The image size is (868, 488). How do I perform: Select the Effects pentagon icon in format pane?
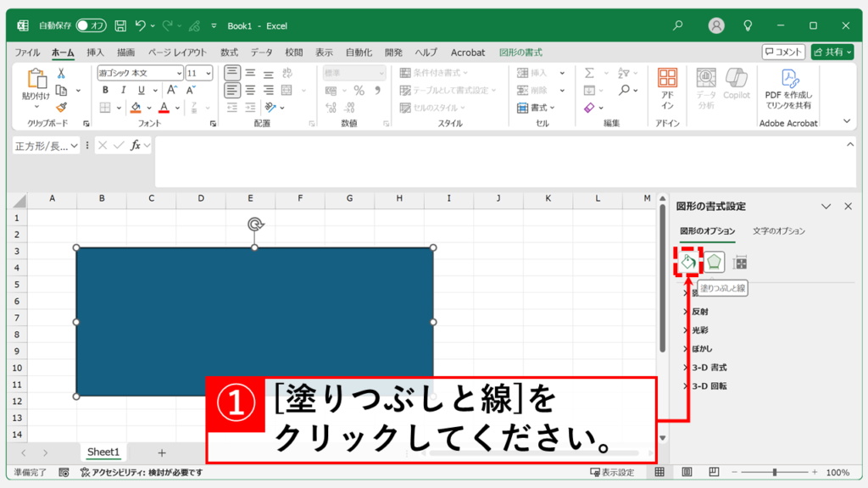click(x=715, y=263)
